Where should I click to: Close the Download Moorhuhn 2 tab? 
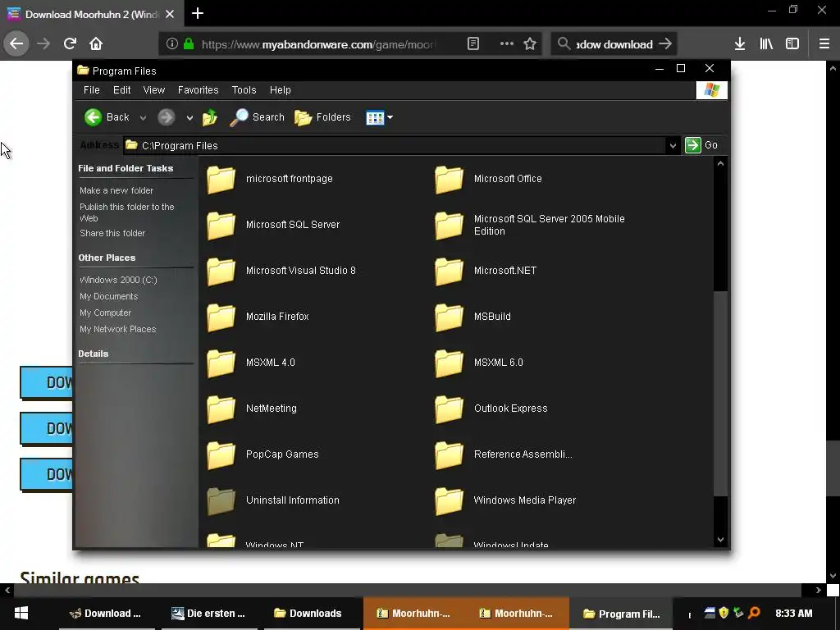[x=170, y=14]
